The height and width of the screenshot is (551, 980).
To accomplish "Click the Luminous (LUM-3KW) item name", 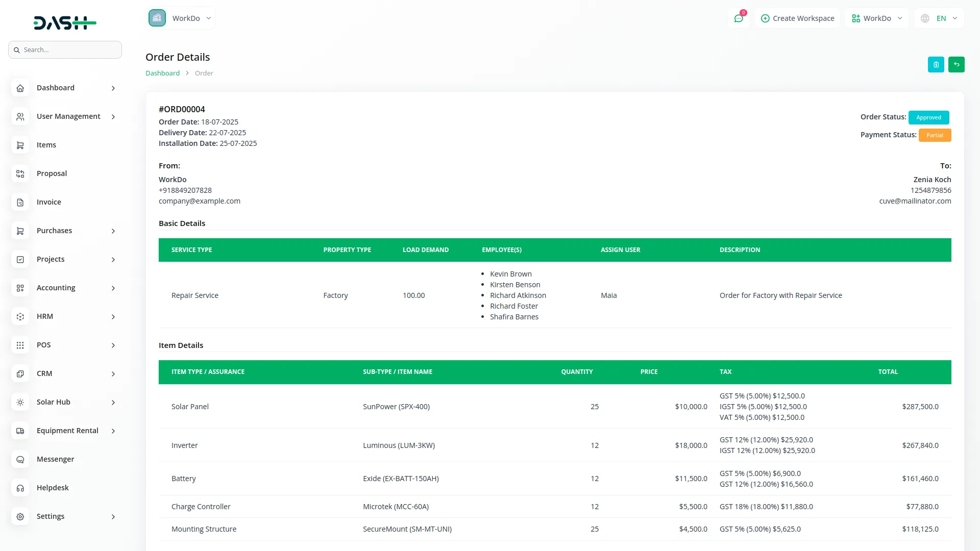I will [399, 445].
